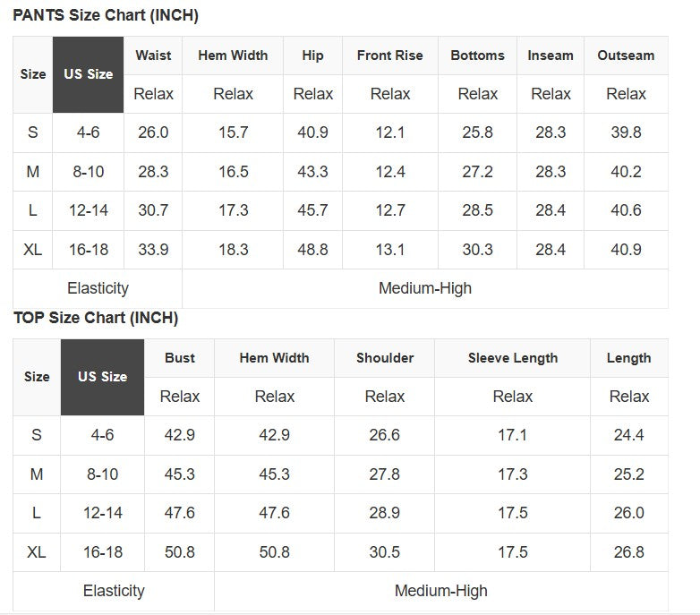
Task: Click the TOP Size Chart (INCH) title
Action: [x=96, y=318]
